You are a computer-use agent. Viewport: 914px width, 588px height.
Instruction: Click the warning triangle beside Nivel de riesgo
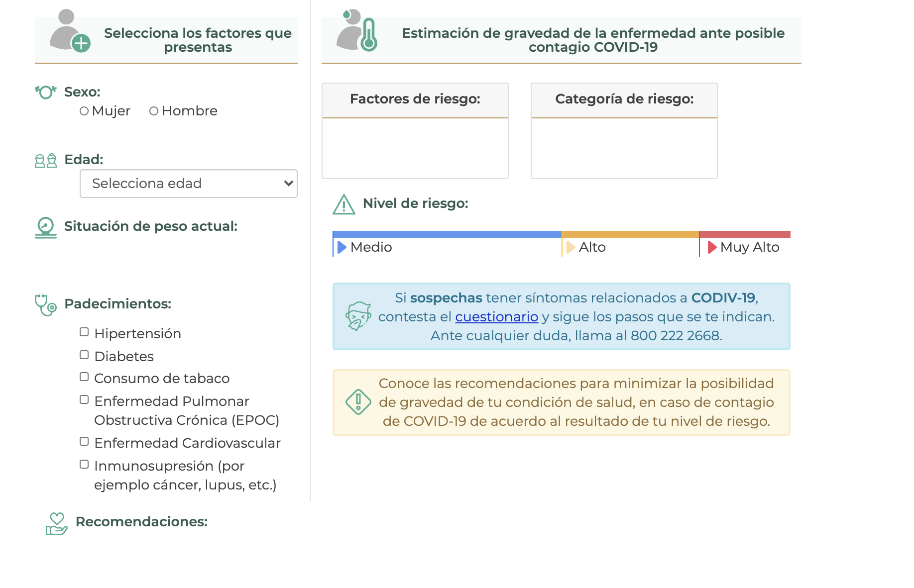point(345,204)
